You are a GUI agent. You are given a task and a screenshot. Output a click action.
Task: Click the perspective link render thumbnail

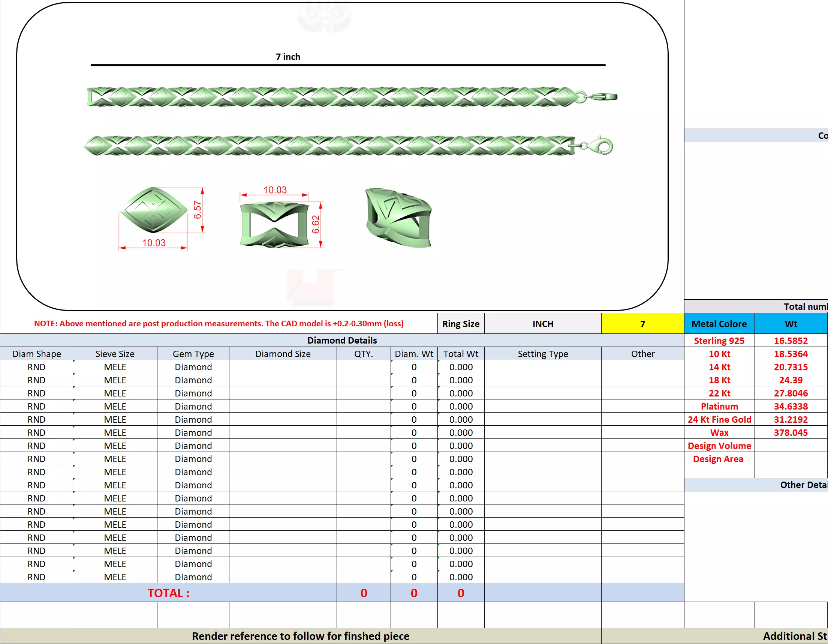(398, 217)
